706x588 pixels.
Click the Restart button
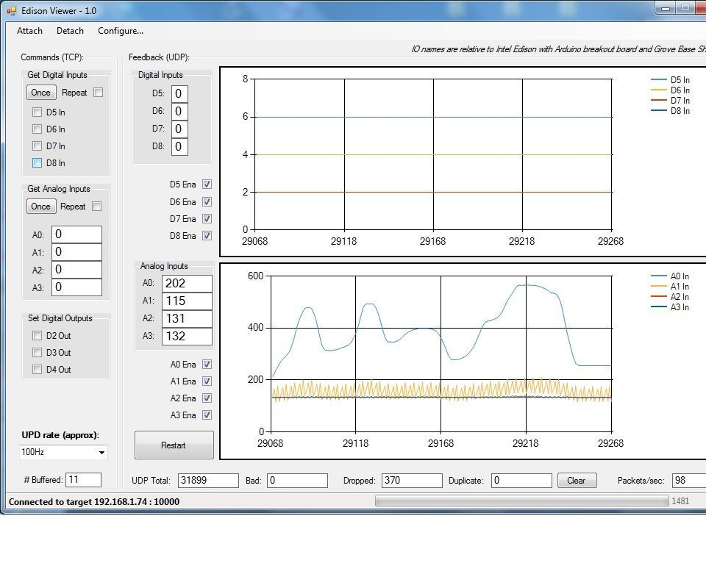[174, 445]
